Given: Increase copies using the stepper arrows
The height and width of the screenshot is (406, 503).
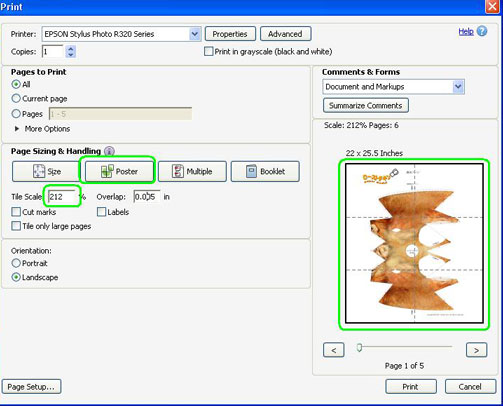Looking at the screenshot, I should click(x=71, y=49).
